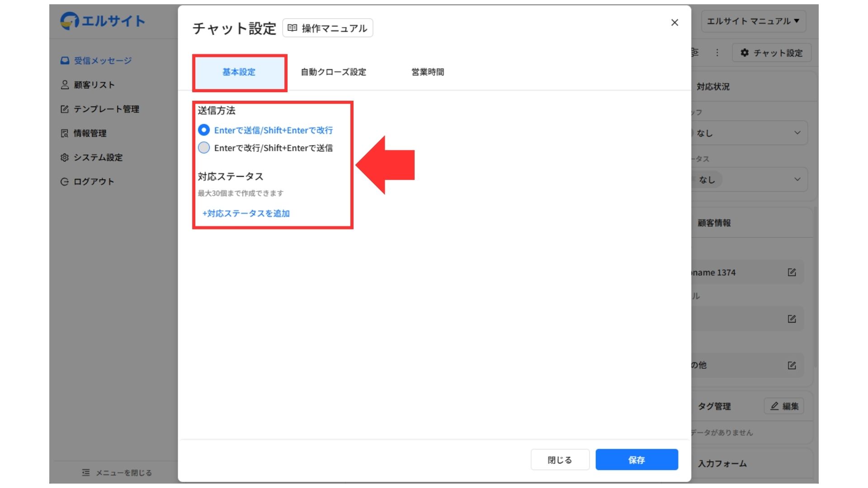This screenshot has height=488, width=868.
Task: Click the inbox icon beside 受信メッセージ
Action: pos(65,61)
